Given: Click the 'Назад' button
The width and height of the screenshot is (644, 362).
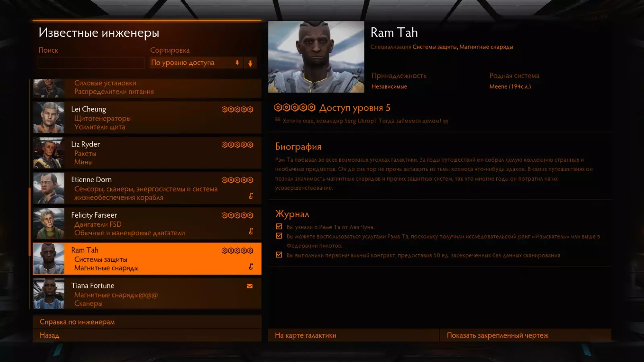Looking at the screenshot, I should tap(147, 335).
